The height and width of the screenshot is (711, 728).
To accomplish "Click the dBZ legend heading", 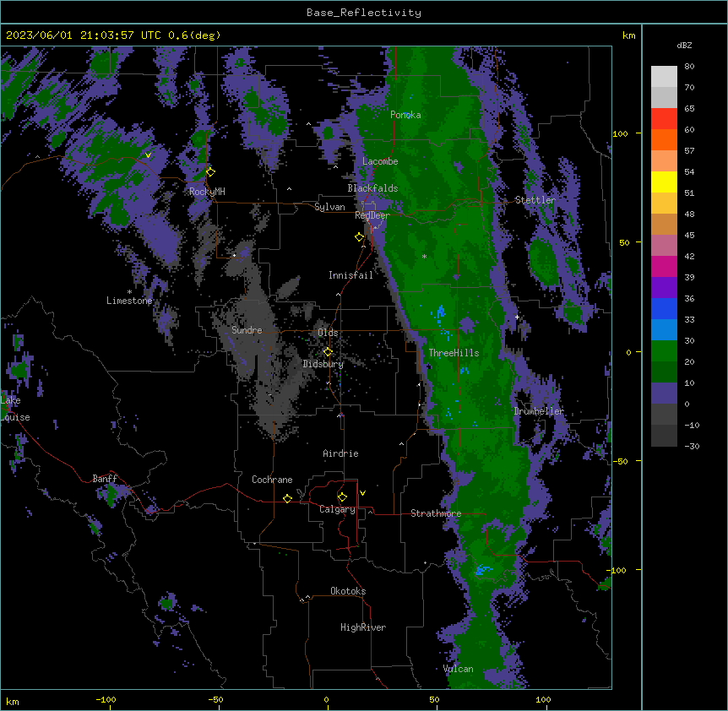I will 684,45.
